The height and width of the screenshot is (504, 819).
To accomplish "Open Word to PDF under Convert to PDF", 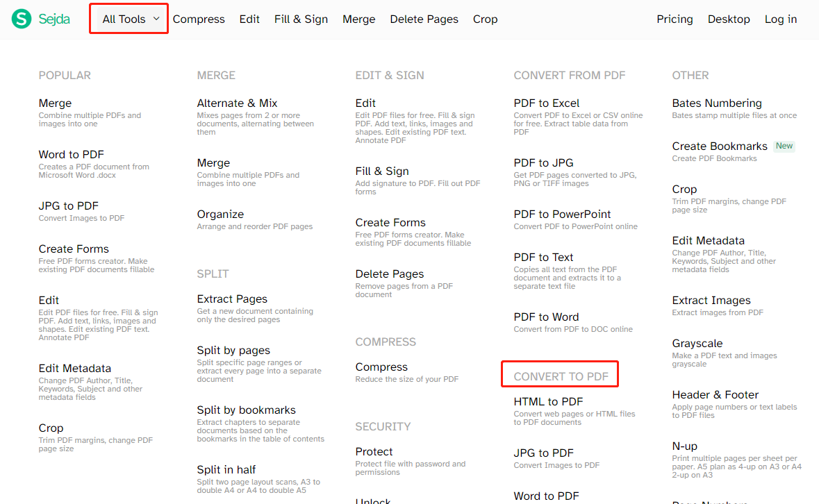I will (x=547, y=496).
